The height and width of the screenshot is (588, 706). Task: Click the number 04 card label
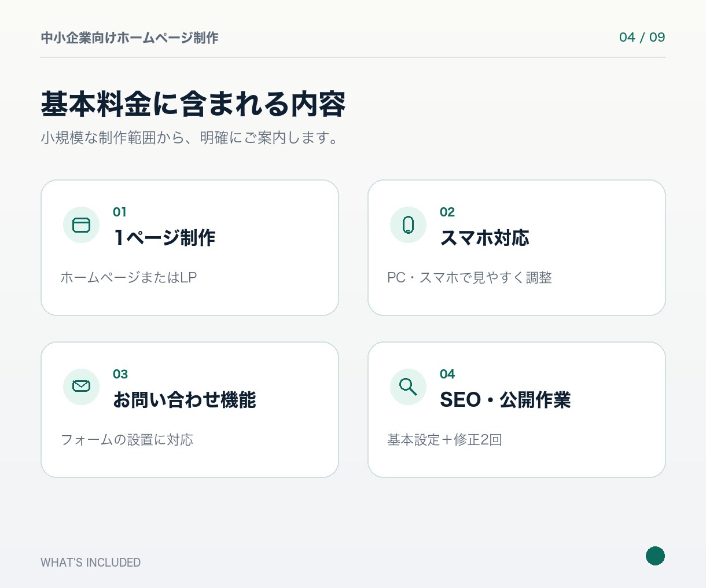[x=447, y=374]
